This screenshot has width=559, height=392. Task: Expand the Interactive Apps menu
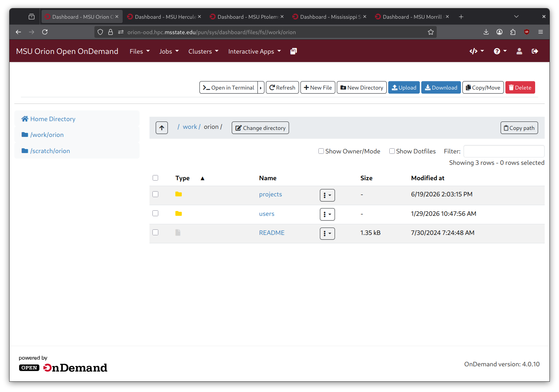pyautogui.click(x=255, y=51)
